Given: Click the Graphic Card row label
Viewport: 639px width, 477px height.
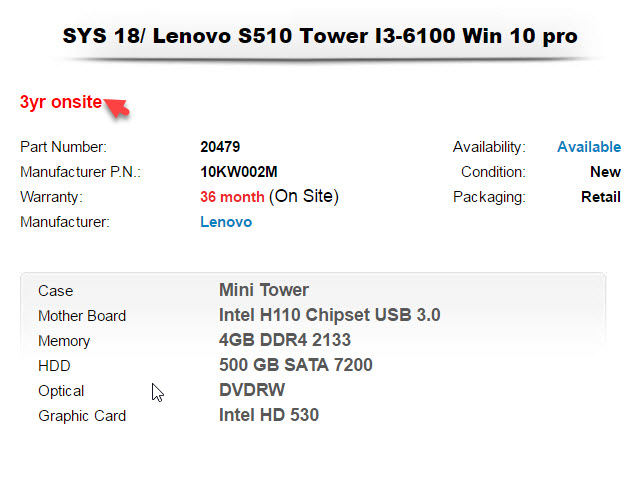Looking at the screenshot, I should [x=82, y=416].
